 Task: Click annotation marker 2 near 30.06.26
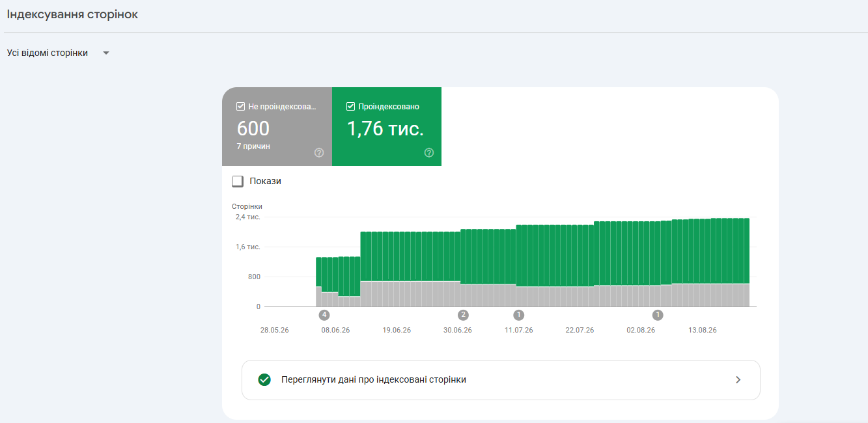[x=463, y=315]
